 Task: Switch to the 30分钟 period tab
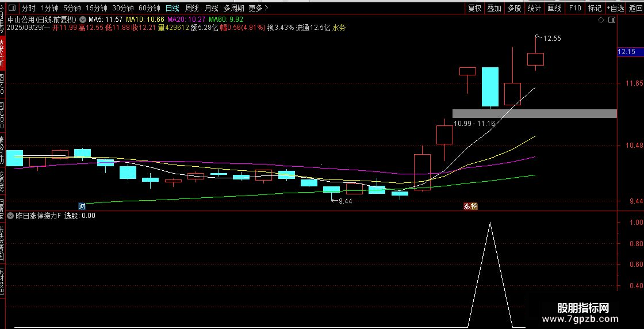[x=123, y=8]
